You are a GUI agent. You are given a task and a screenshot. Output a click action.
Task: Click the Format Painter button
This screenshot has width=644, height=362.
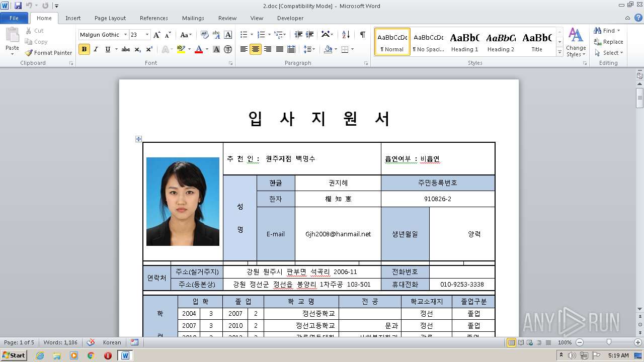49,53
